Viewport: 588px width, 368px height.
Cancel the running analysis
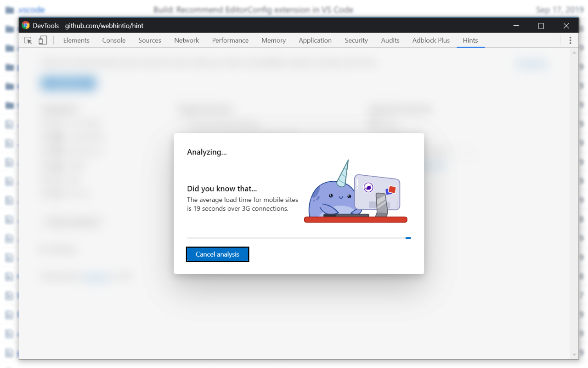217,254
